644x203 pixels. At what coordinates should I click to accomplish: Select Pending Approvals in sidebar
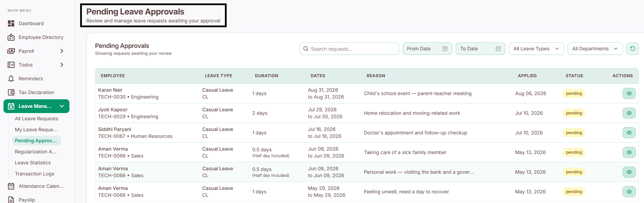36,141
